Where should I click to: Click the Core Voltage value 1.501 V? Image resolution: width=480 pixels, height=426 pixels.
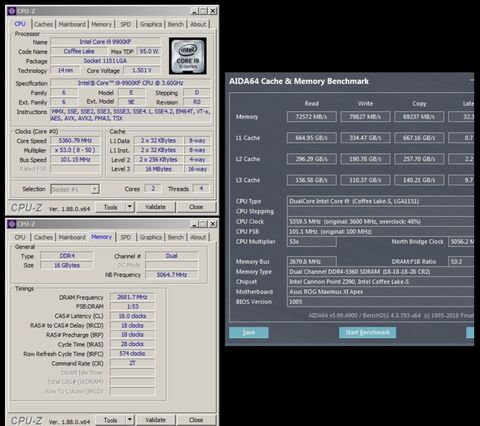pyautogui.click(x=142, y=70)
